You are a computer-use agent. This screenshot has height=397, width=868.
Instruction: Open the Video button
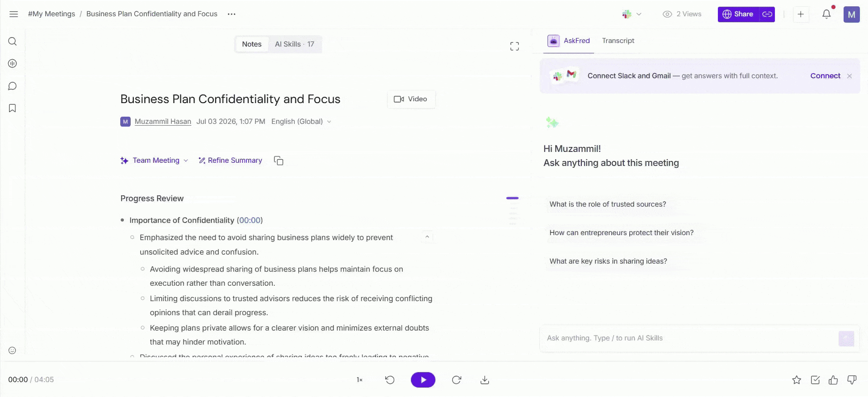411,99
